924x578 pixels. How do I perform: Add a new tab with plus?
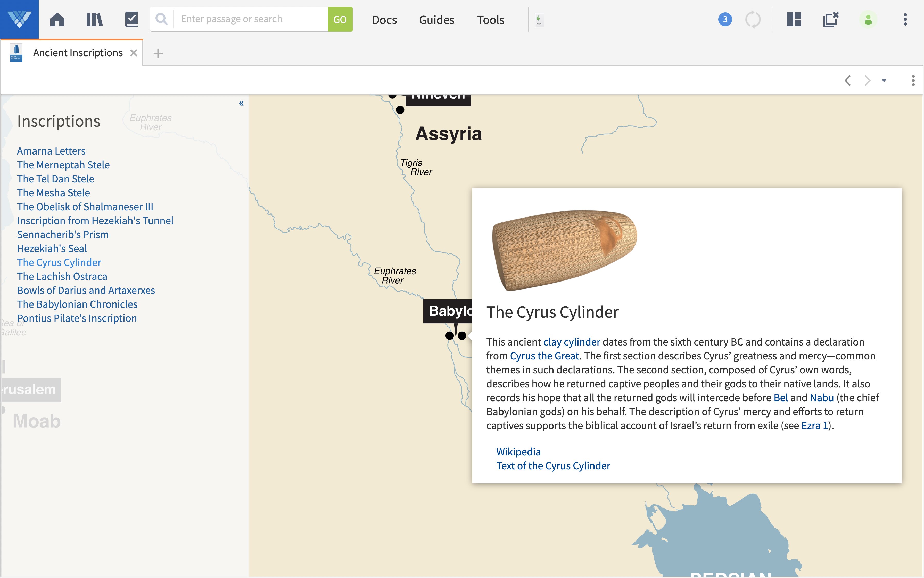158,53
